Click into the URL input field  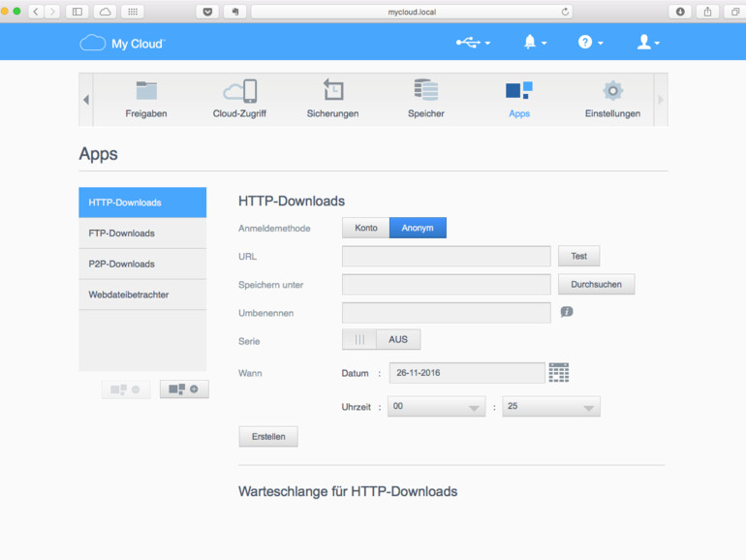447,256
